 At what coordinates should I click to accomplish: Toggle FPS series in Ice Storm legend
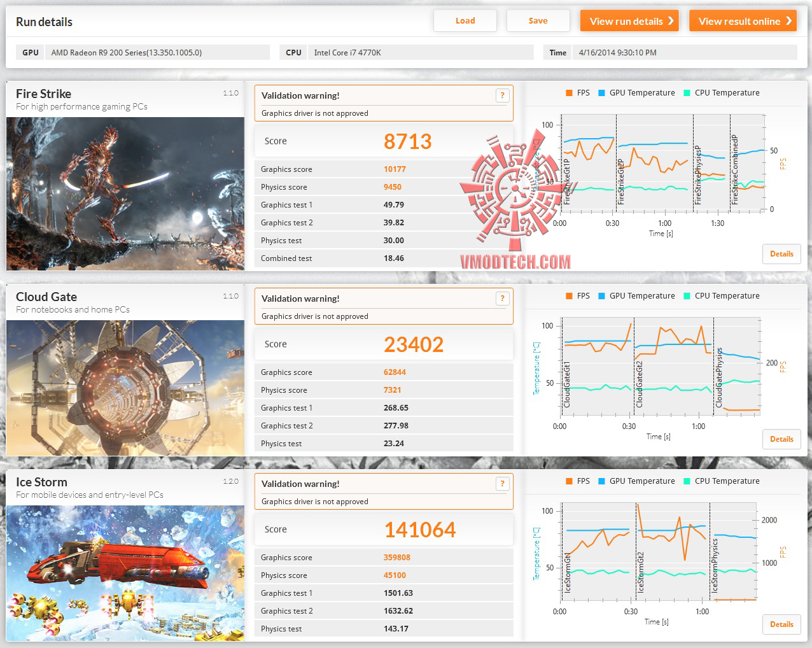[x=583, y=481]
